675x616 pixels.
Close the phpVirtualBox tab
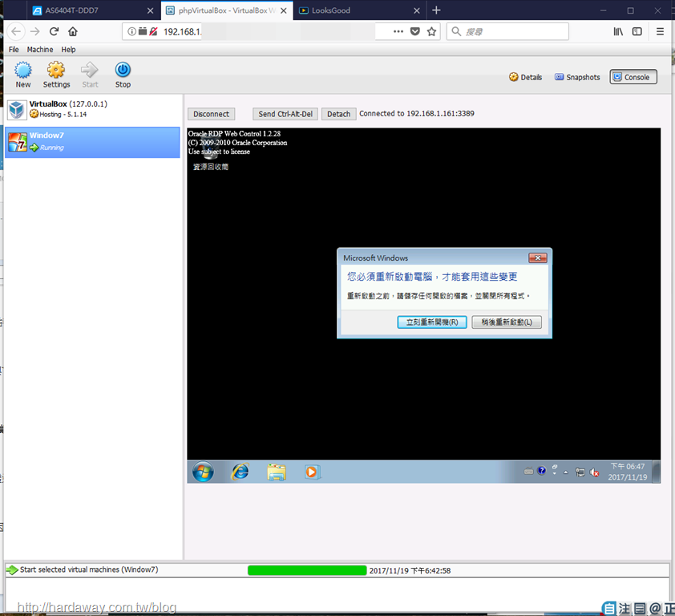click(x=284, y=10)
